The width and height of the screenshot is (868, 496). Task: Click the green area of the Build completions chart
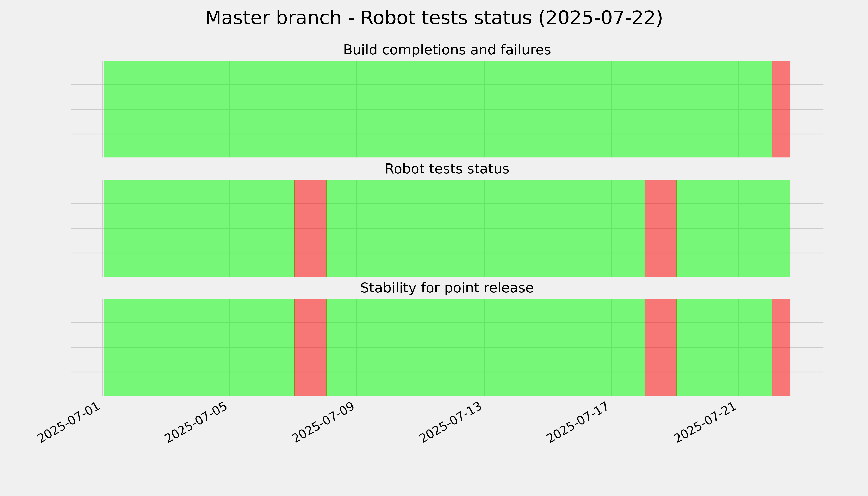click(x=437, y=109)
